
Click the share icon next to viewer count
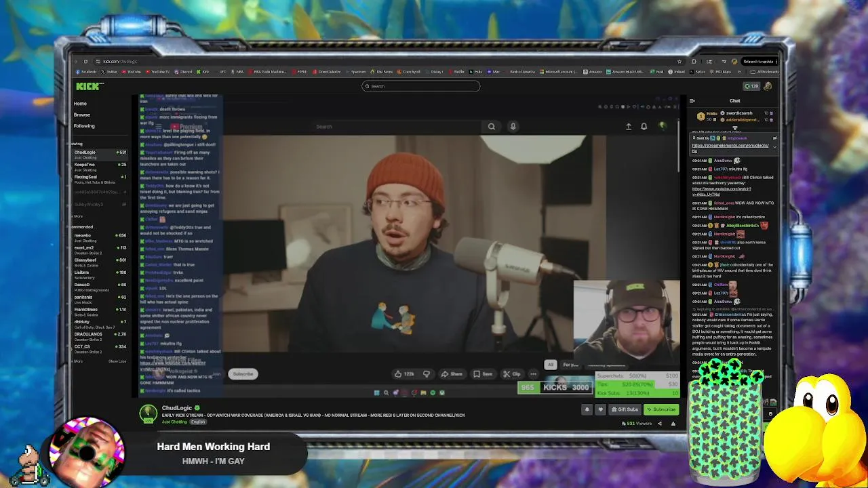pyautogui.click(x=660, y=424)
